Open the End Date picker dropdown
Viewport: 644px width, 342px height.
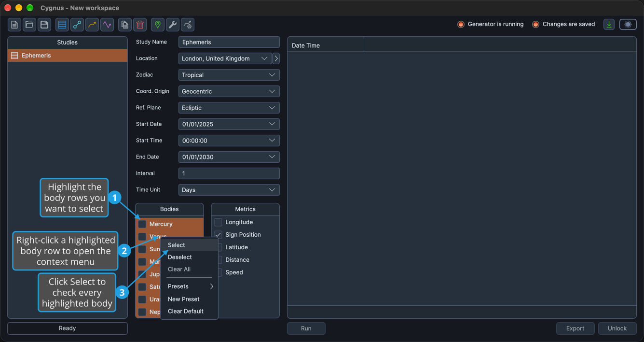click(229, 157)
